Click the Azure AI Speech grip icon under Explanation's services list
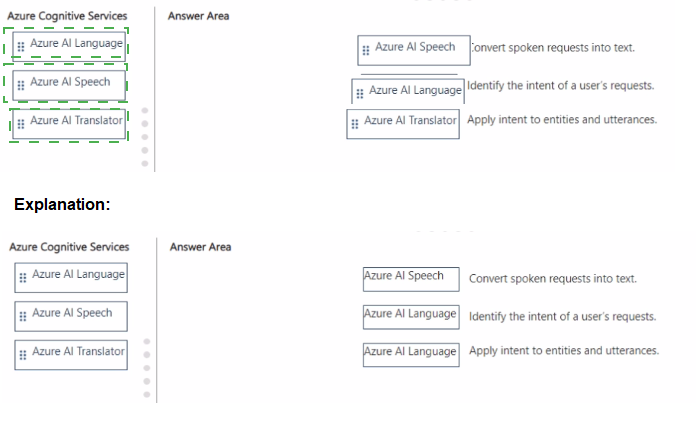This screenshot has height=430, width=696. 23,316
